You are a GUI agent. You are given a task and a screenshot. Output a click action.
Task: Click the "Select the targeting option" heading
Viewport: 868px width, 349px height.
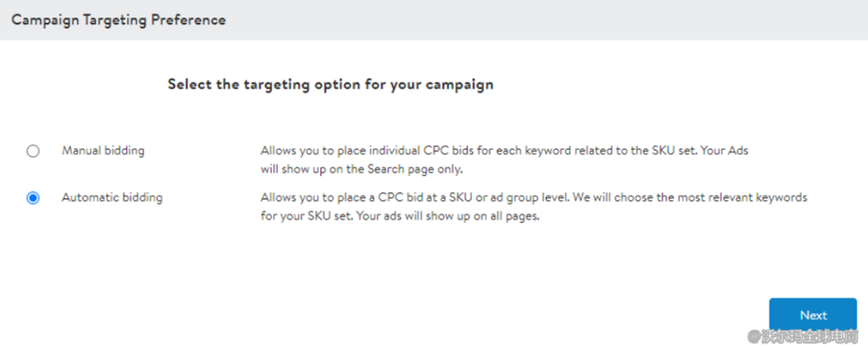click(x=330, y=85)
